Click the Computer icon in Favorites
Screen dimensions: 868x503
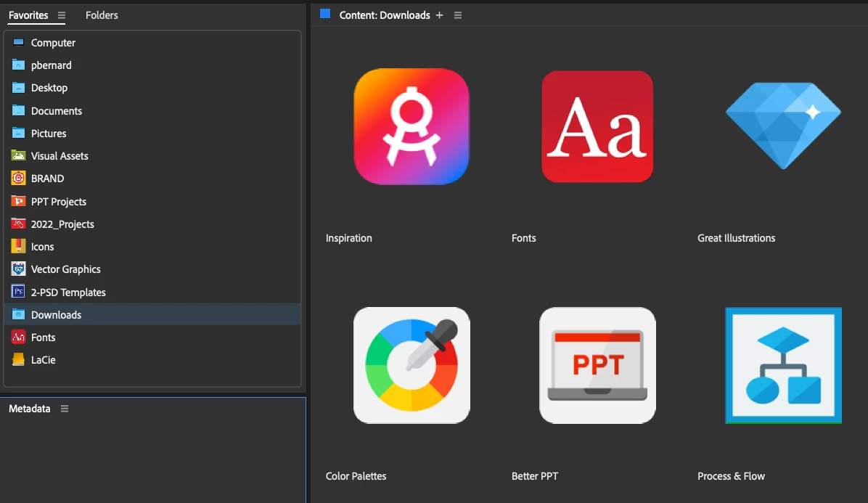tap(18, 43)
